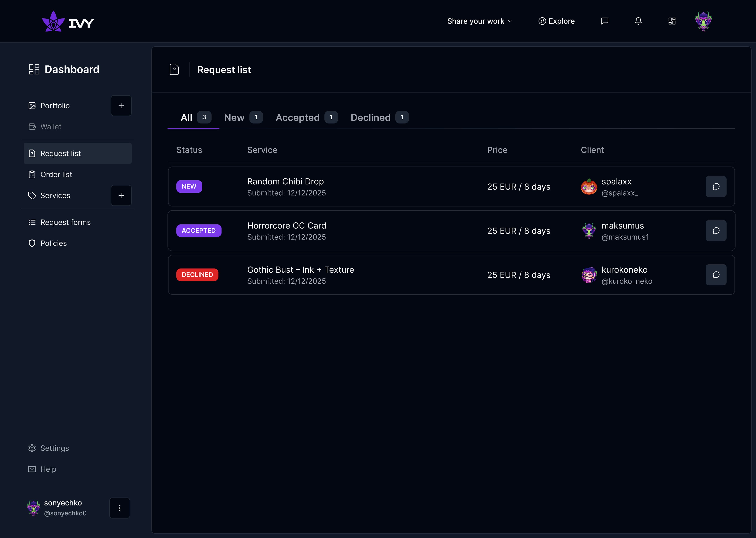Switch to the Accepted tab
The width and height of the screenshot is (756, 538).
pos(307,117)
